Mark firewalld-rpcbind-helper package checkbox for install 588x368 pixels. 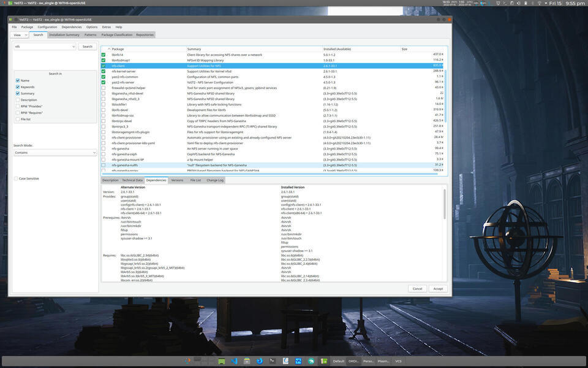[x=104, y=88]
